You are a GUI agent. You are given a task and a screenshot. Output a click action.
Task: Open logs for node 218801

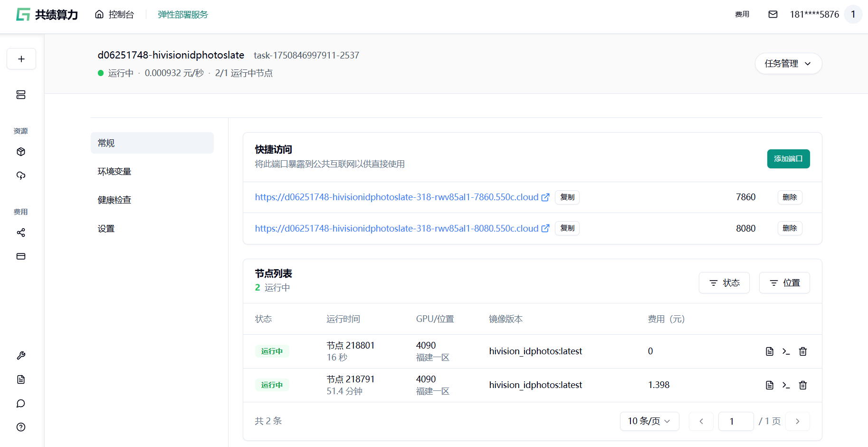tap(769, 351)
